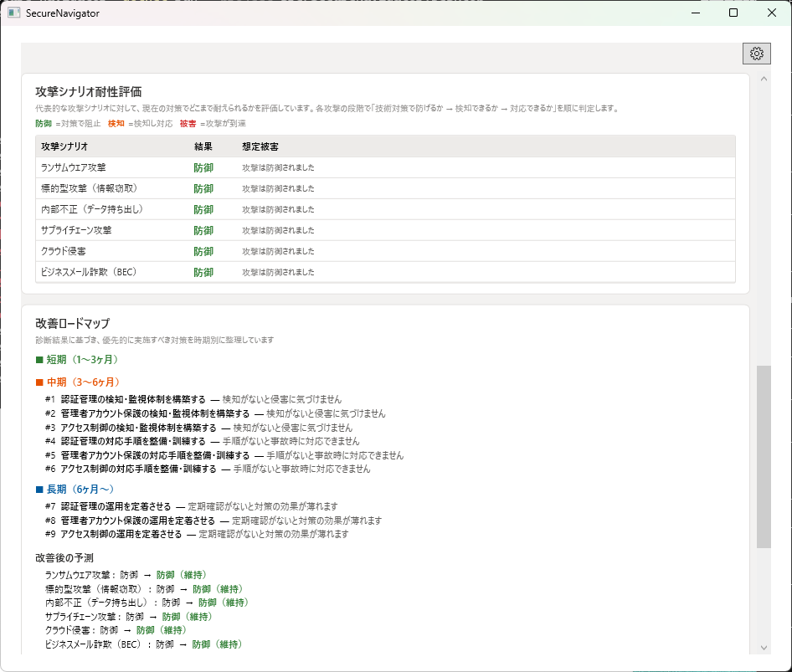792x672 pixels.
Task: Click the 防御 result for サプライチェーン攻撃
Action: (x=203, y=230)
